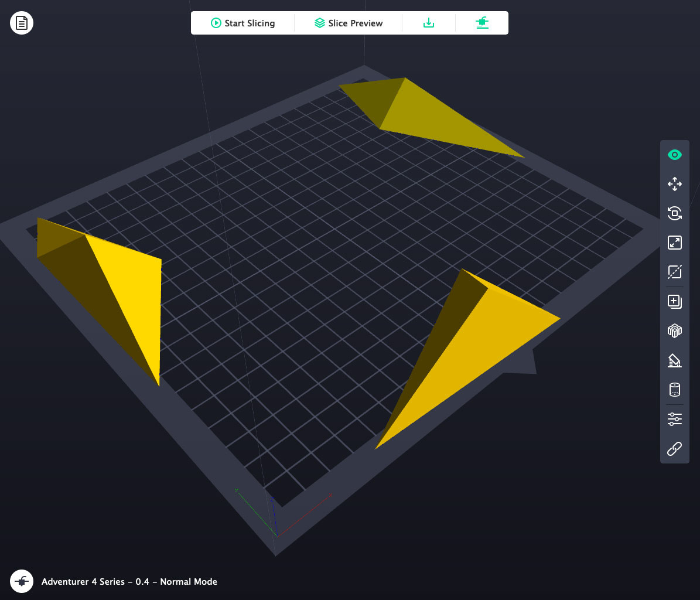Open the file menu document icon
The height and width of the screenshot is (600, 700).
click(x=22, y=23)
